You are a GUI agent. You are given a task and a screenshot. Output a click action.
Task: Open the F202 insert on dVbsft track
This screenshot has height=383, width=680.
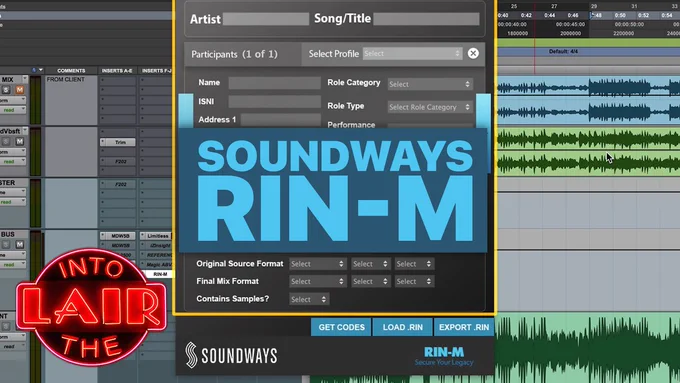coord(118,161)
